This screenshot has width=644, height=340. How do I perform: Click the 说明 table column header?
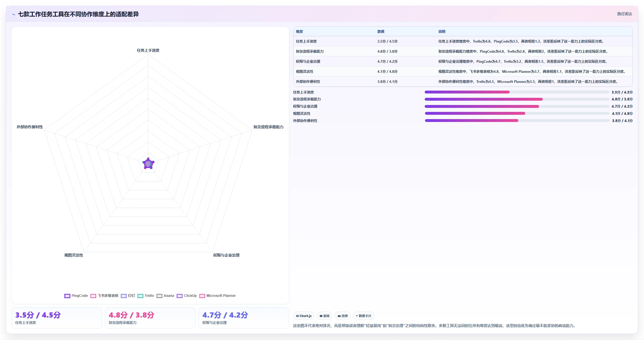(442, 32)
